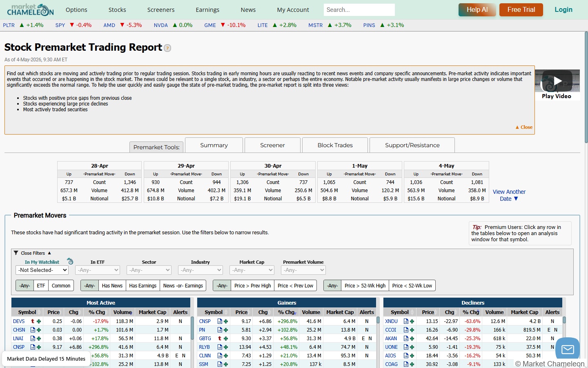The image size is (588, 368).
Task: Open the News menu
Action: [248, 10]
